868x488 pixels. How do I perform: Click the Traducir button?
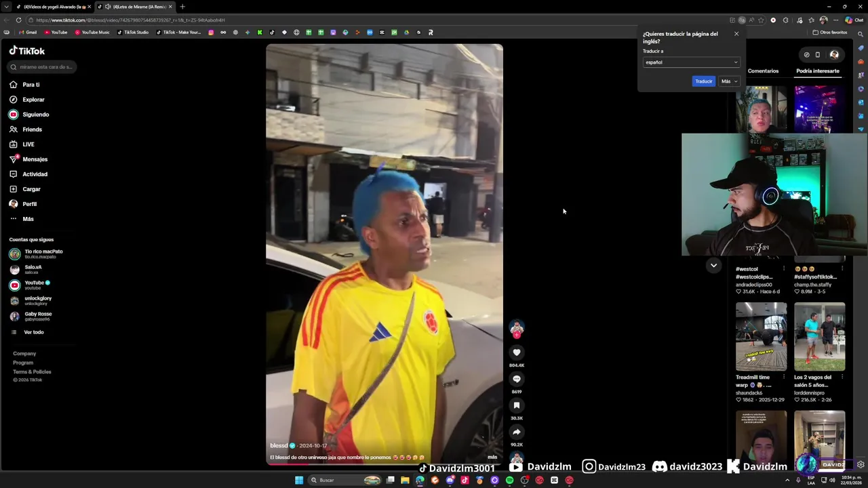coord(703,81)
